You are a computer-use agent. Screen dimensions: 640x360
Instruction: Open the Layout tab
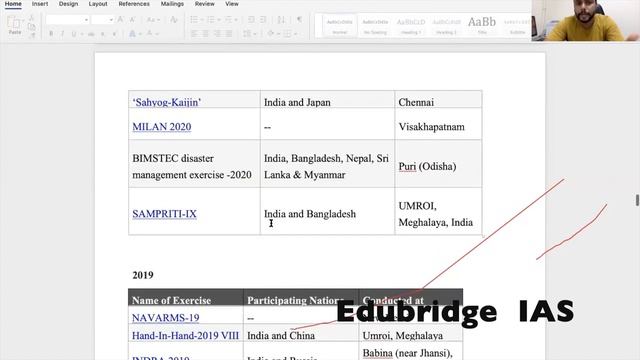click(98, 4)
